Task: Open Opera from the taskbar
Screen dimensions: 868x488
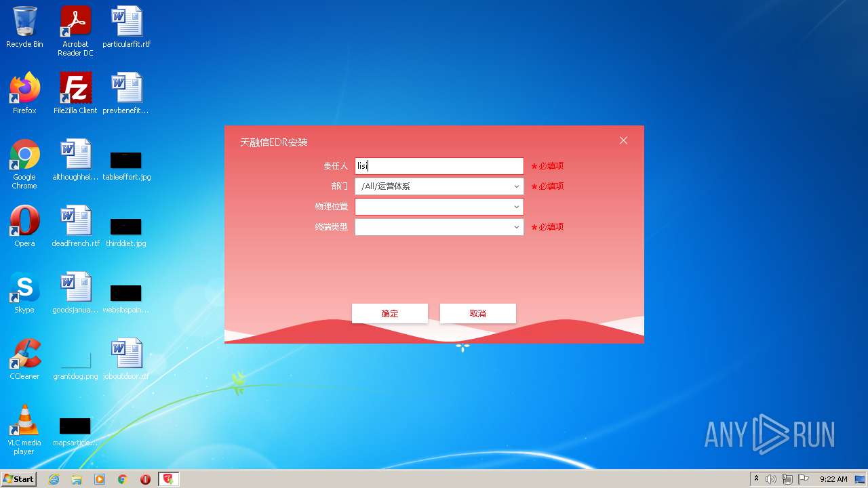Action: tap(145, 479)
